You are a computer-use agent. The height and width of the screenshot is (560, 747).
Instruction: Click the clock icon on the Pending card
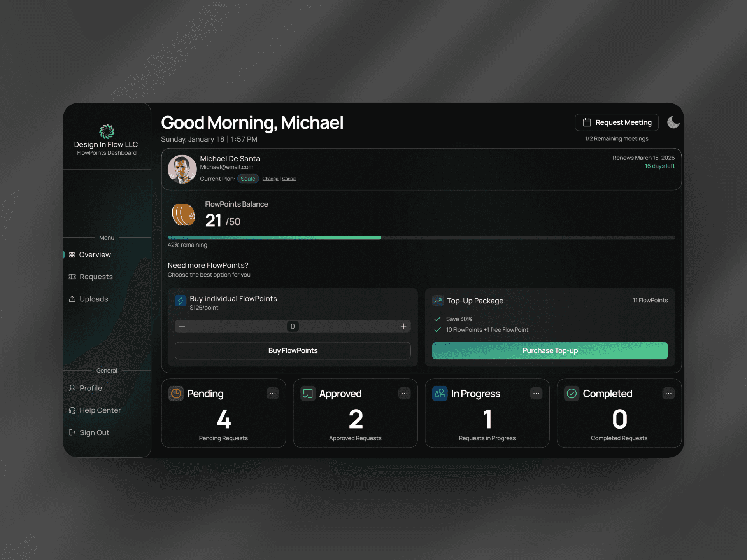(x=176, y=394)
